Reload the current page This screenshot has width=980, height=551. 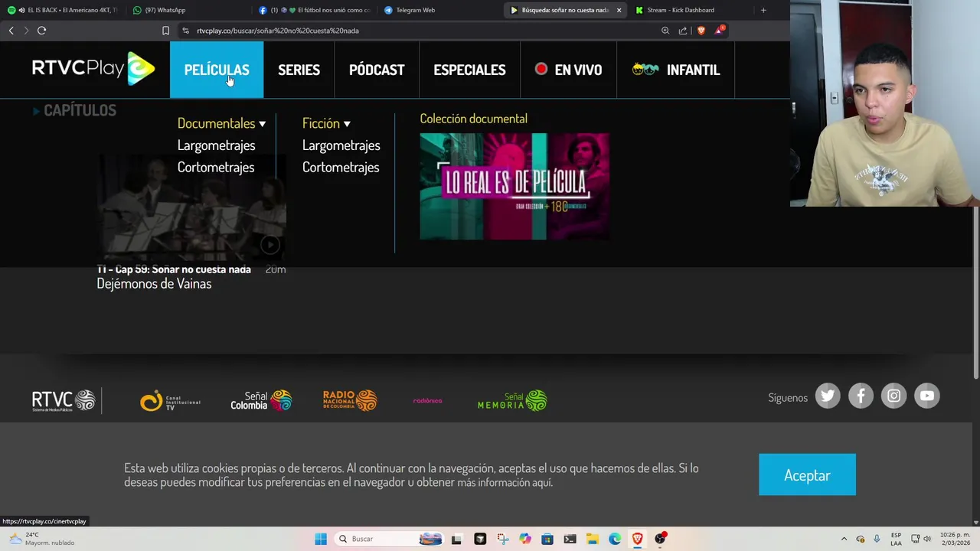(x=41, y=31)
